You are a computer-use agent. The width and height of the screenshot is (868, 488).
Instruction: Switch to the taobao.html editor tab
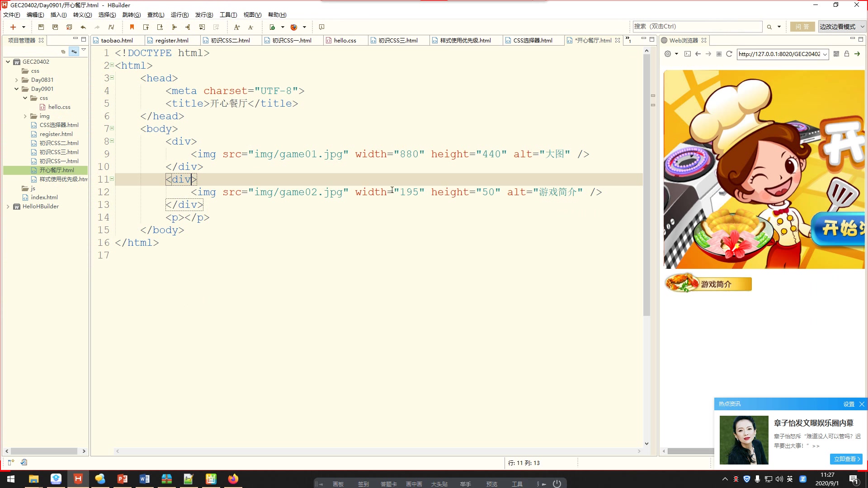[117, 40]
